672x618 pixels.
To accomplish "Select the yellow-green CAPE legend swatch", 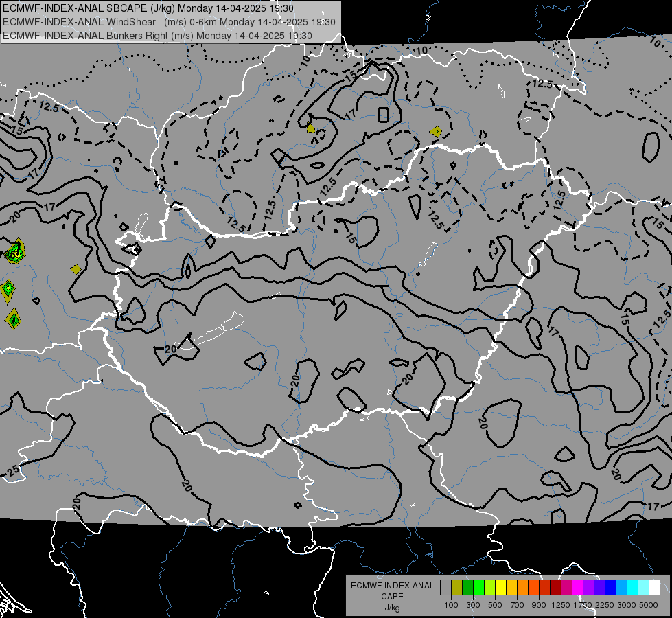I will point(489,588).
